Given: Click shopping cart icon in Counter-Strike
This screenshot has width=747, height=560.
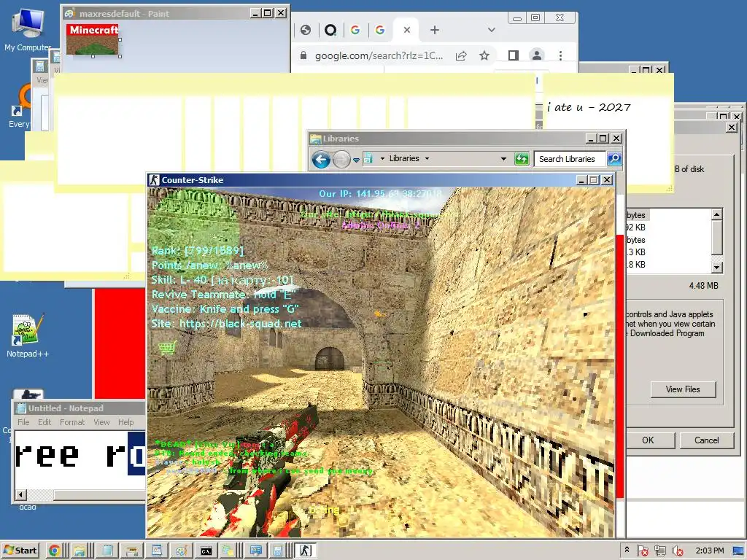Looking at the screenshot, I should (167, 347).
